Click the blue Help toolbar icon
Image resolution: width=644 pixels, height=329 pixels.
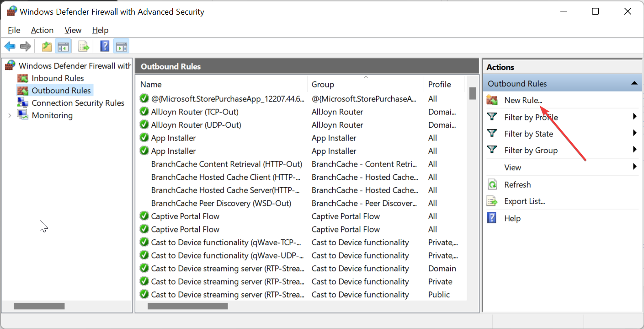click(105, 46)
